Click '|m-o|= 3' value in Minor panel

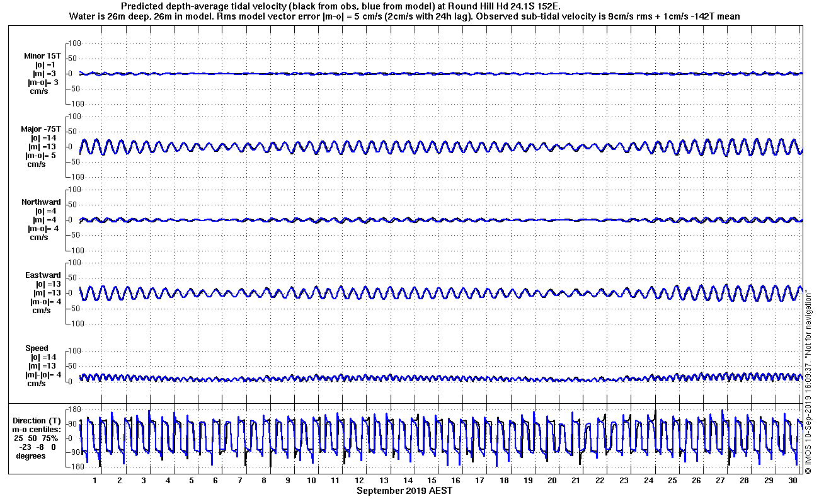pyautogui.click(x=43, y=83)
